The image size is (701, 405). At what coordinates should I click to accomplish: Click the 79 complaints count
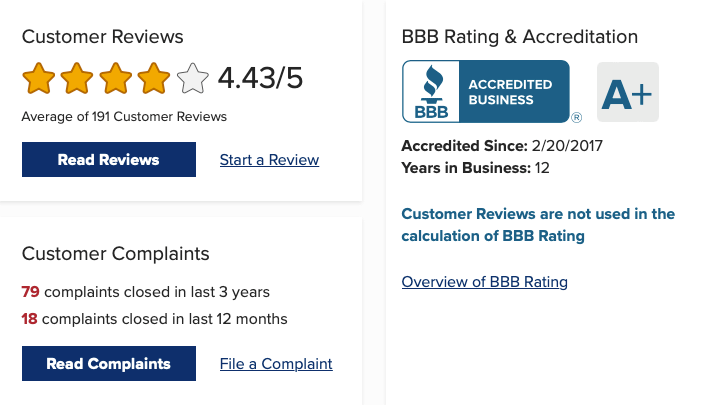coord(30,292)
